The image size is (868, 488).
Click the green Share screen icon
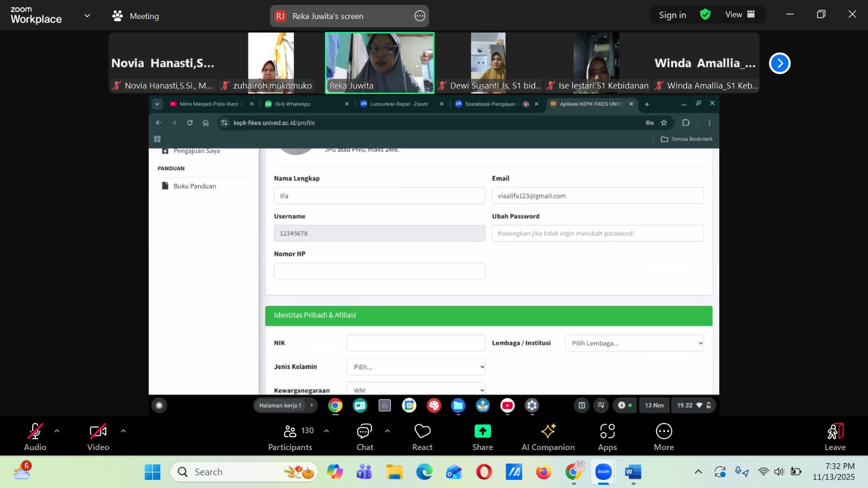pos(482,432)
